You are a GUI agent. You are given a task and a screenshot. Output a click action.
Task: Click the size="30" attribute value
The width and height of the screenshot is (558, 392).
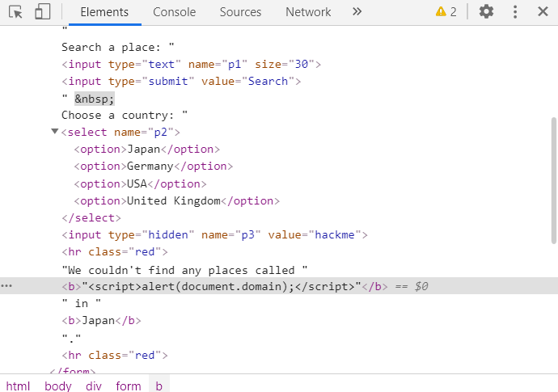[x=302, y=65]
